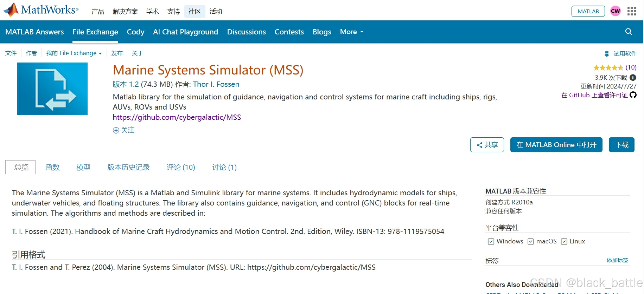Click the (10) ratings count link

tap(631, 67)
